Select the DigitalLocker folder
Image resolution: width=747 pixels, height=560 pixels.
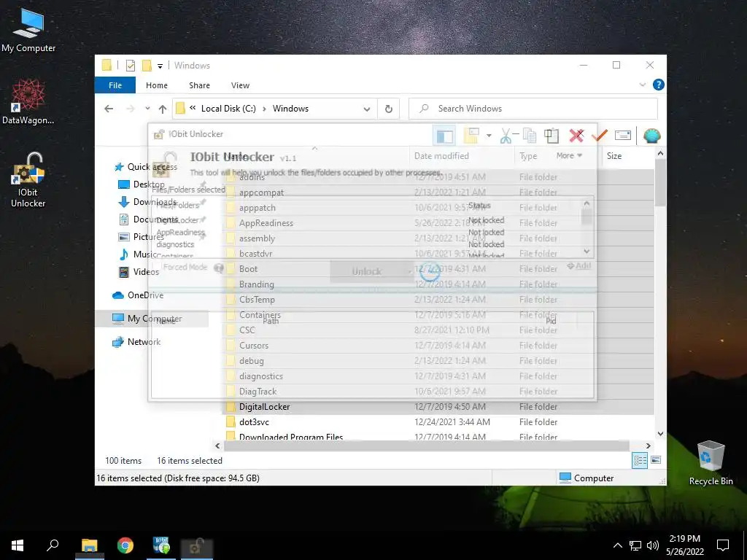(264, 407)
